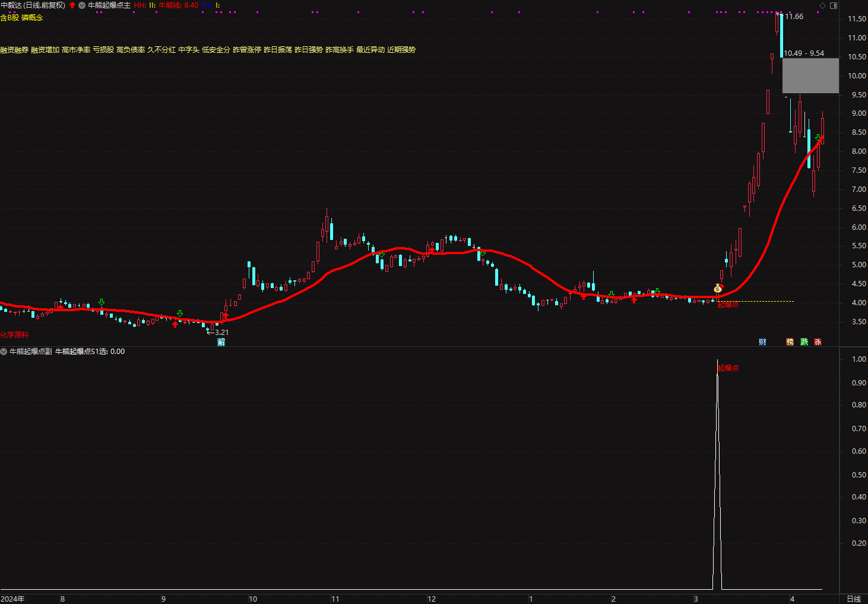868x604 pixels.
Task: Click the 10.49 - 9.54 gap label
Action: point(804,53)
